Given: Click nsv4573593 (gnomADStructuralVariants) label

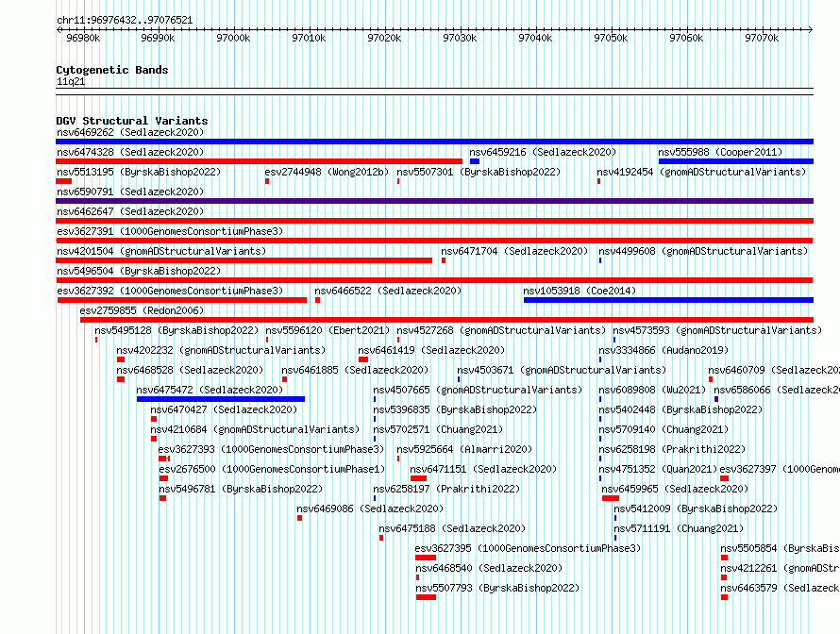Looking at the screenshot, I should click(x=716, y=330).
